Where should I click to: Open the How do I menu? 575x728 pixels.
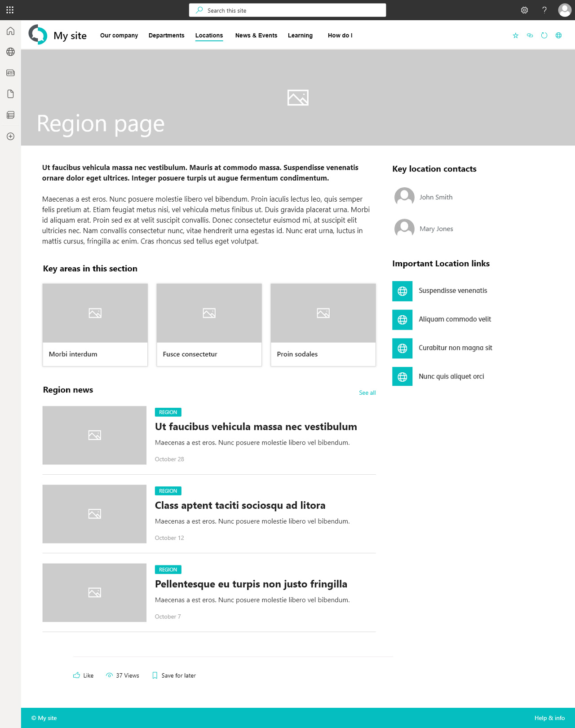[340, 35]
